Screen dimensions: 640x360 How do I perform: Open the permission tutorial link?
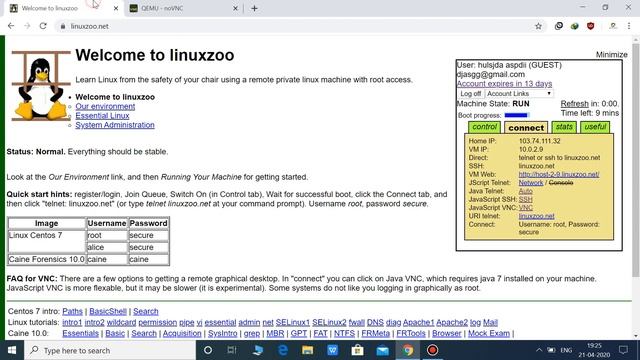[x=158, y=322]
